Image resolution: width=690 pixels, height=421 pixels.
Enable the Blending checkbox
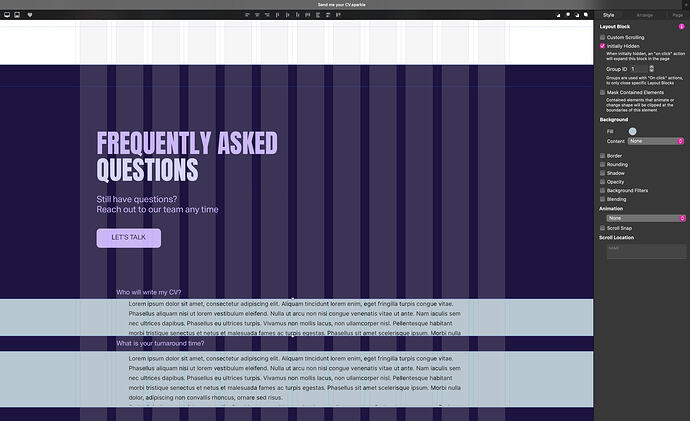point(602,199)
